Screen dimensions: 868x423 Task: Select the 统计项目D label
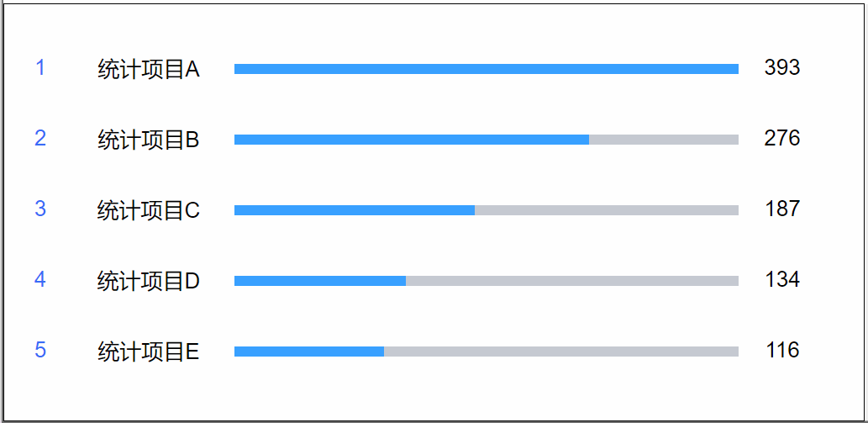[x=149, y=281]
